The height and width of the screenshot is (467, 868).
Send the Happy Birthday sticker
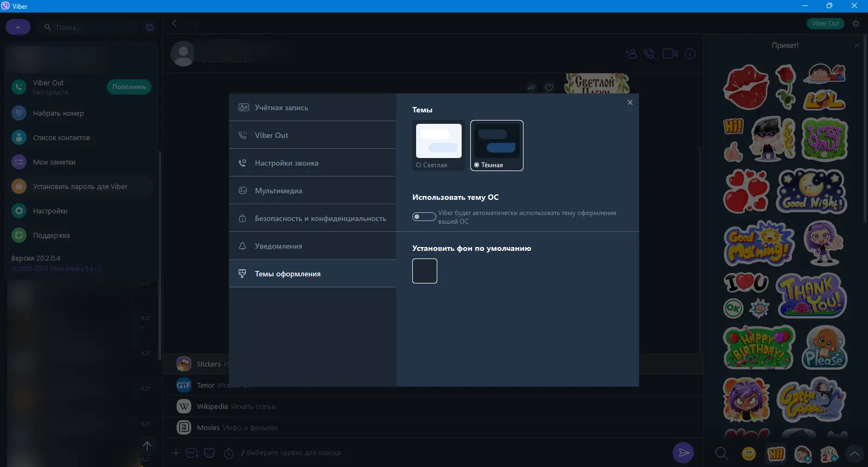tap(758, 348)
